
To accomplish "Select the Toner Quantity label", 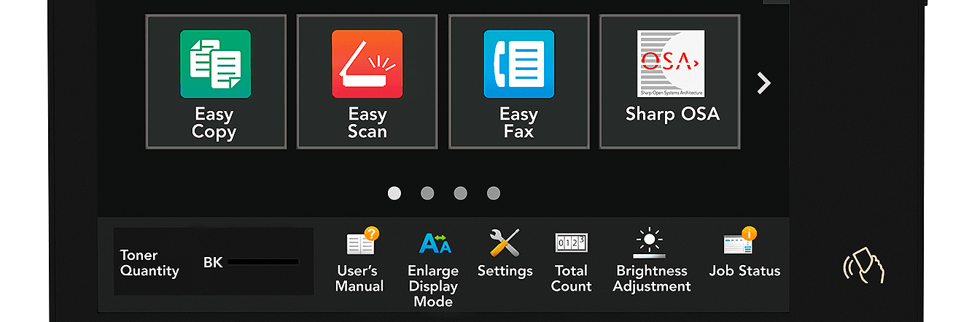I will [149, 263].
